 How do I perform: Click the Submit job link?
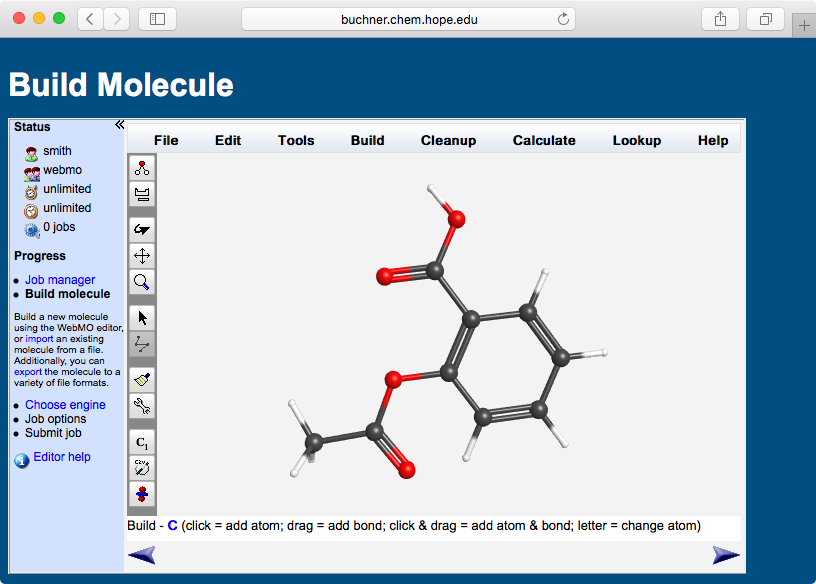point(52,433)
